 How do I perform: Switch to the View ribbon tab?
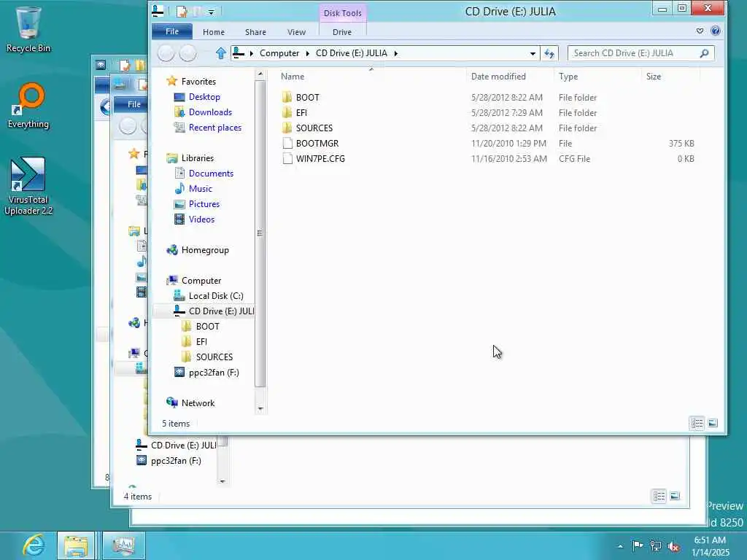click(296, 32)
